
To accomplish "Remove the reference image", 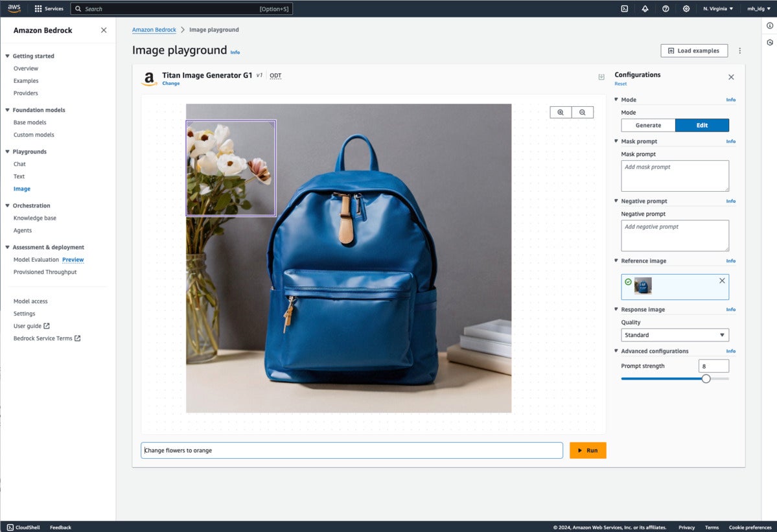I will (x=722, y=281).
